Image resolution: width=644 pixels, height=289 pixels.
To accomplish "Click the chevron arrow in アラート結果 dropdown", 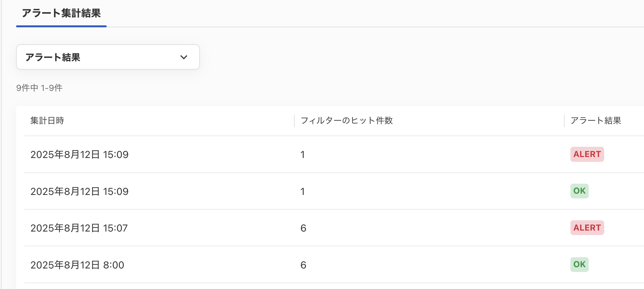I will 184,57.
